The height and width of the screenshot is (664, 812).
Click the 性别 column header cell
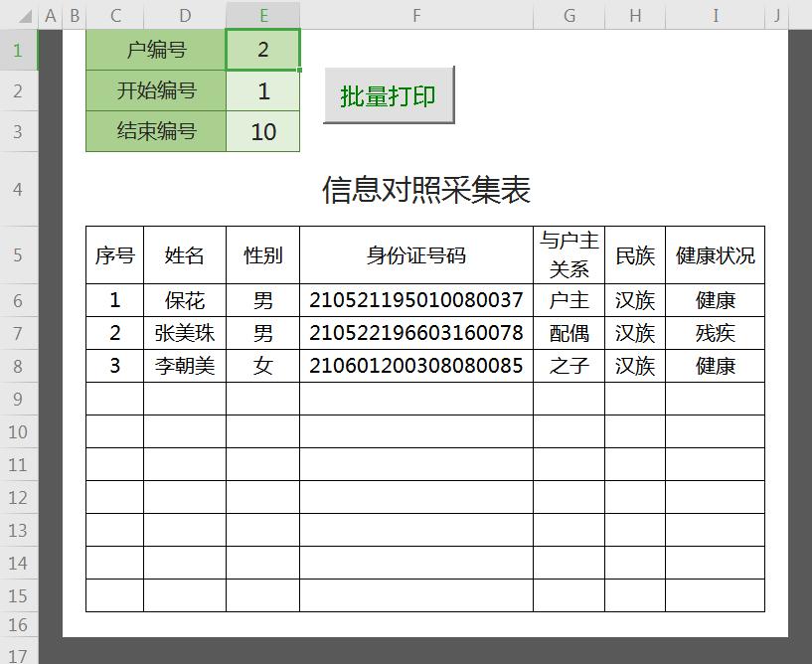[x=263, y=254]
